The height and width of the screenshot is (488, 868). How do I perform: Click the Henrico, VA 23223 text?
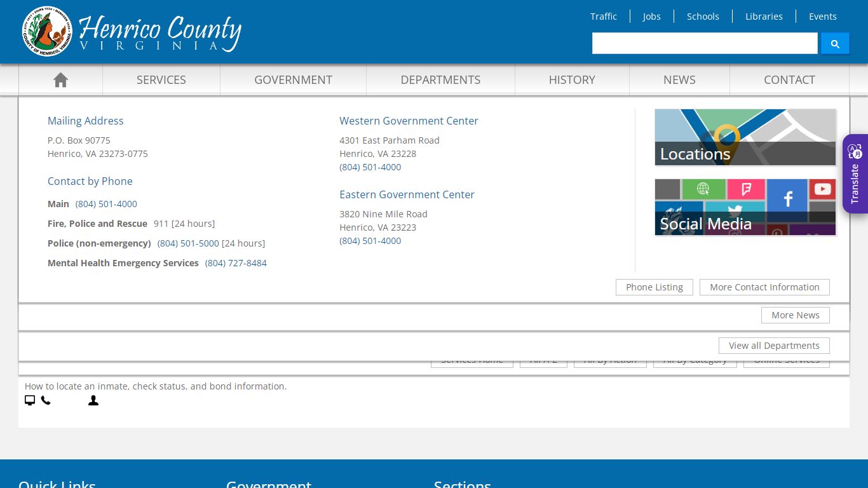[378, 227]
